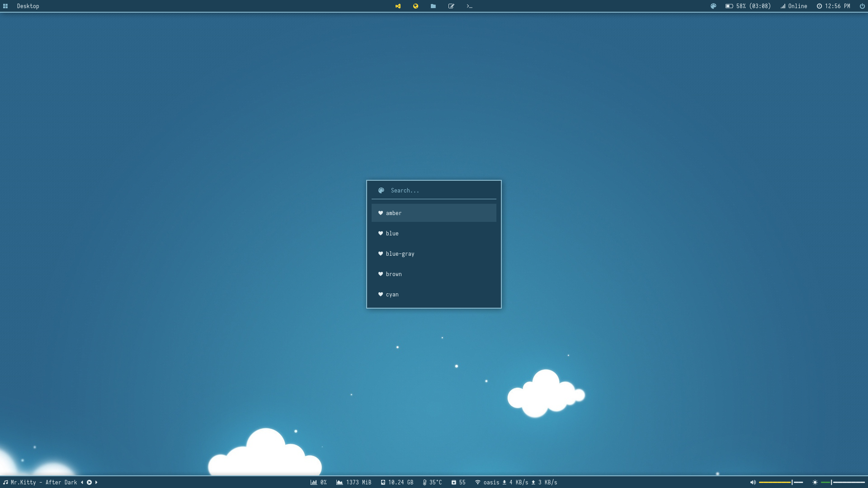Open the apps menu grid icon
868x488 pixels.
tap(5, 6)
